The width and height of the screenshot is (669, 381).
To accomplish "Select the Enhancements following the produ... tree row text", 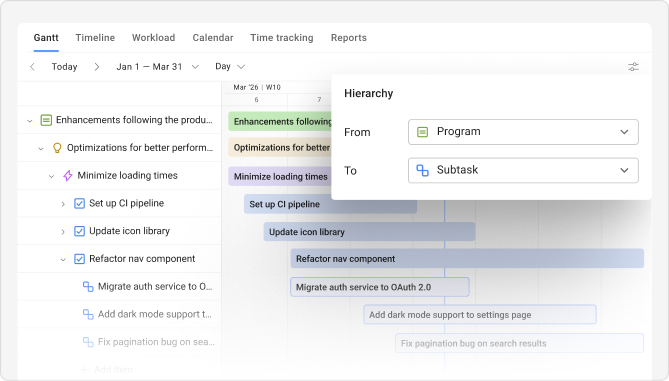I will pyautogui.click(x=134, y=120).
